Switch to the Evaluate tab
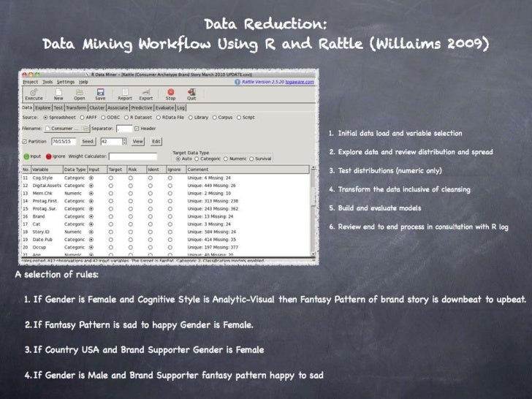 pyautogui.click(x=164, y=107)
